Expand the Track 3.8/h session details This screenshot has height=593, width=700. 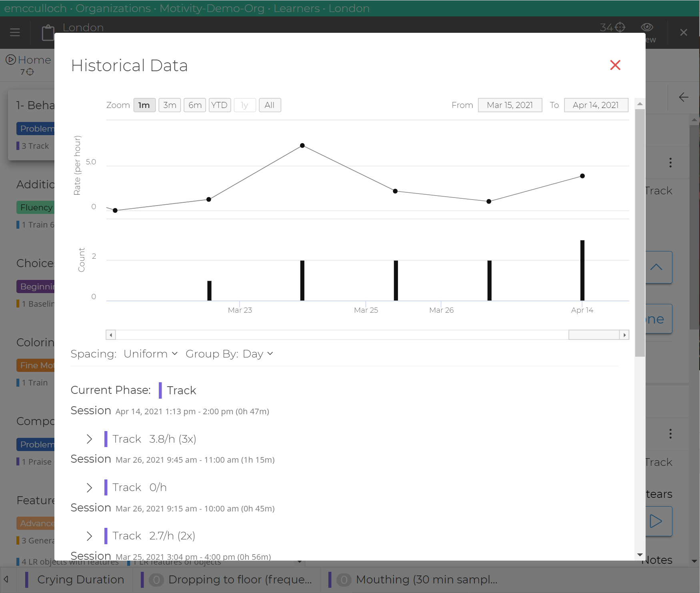[89, 439]
